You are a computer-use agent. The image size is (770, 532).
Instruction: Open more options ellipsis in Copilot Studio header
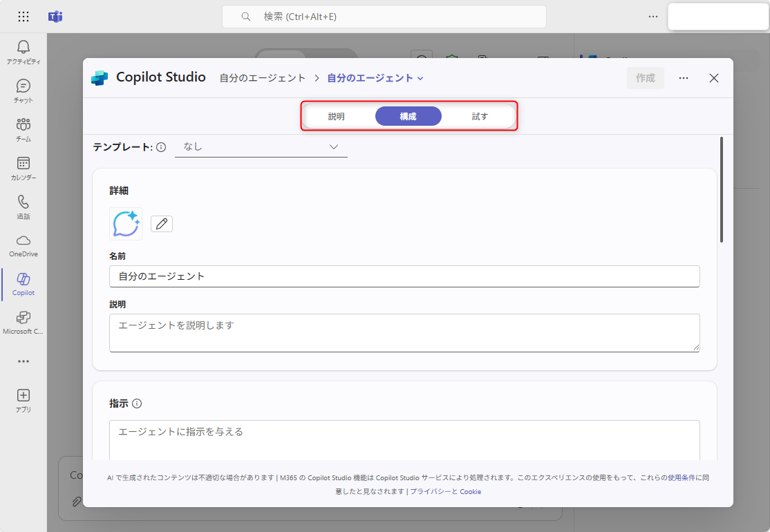pos(683,78)
